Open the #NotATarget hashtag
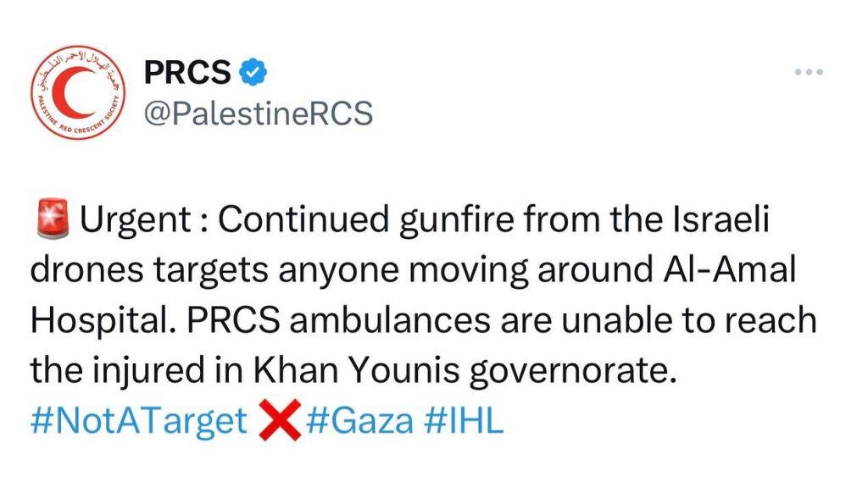 coord(138,420)
